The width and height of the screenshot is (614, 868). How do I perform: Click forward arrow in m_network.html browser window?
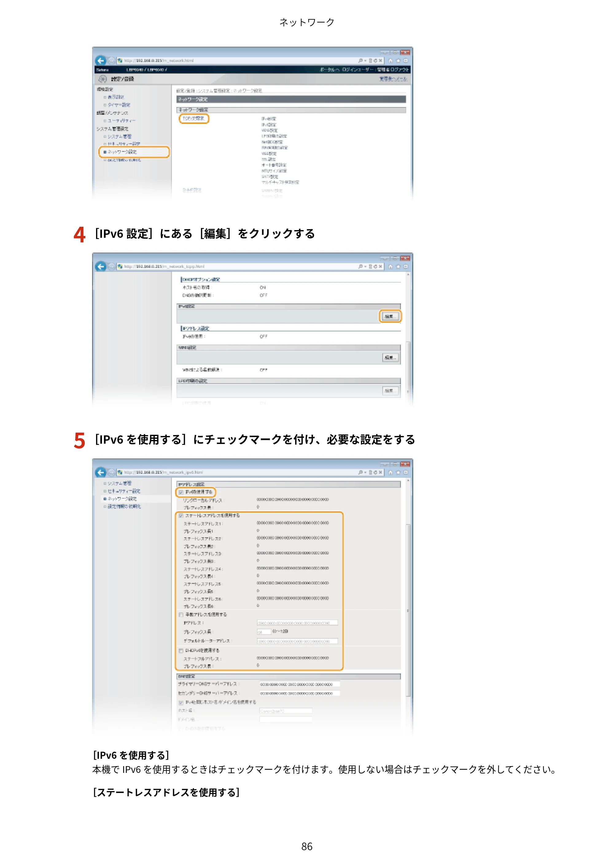tap(111, 60)
